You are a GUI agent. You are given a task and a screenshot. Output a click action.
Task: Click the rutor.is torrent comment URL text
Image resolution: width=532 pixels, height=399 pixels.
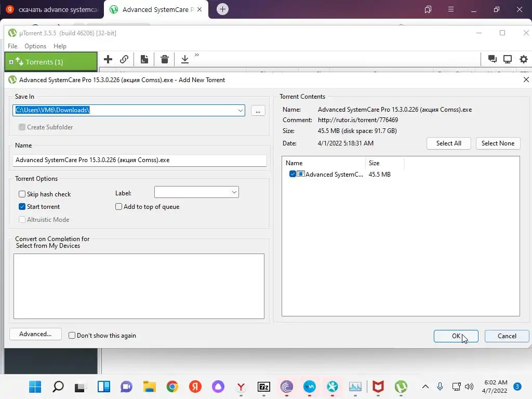click(x=358, y=120)
